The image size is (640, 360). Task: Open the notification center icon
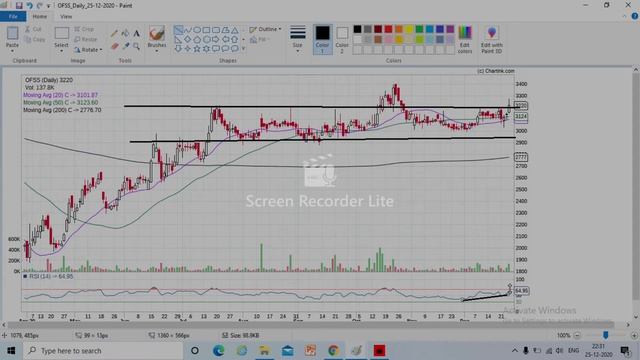[x=625, y=351]
